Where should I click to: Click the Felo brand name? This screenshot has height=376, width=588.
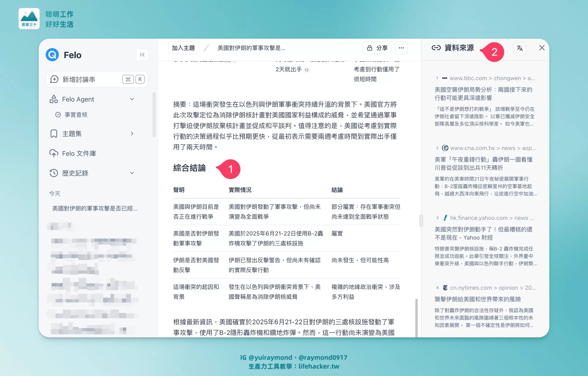[x=72, y=55]
